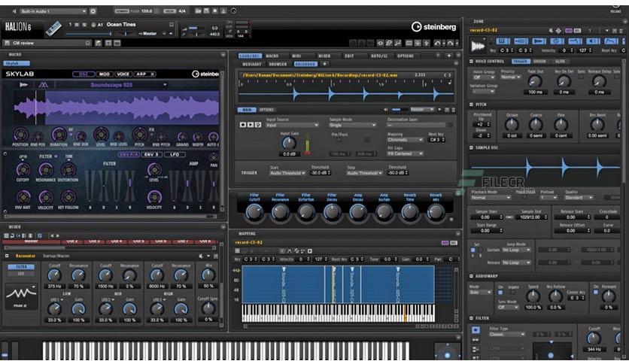Click the LFO button in Skylab
The width and height of the screenshot is (629, 364).
tap(175, 155)
